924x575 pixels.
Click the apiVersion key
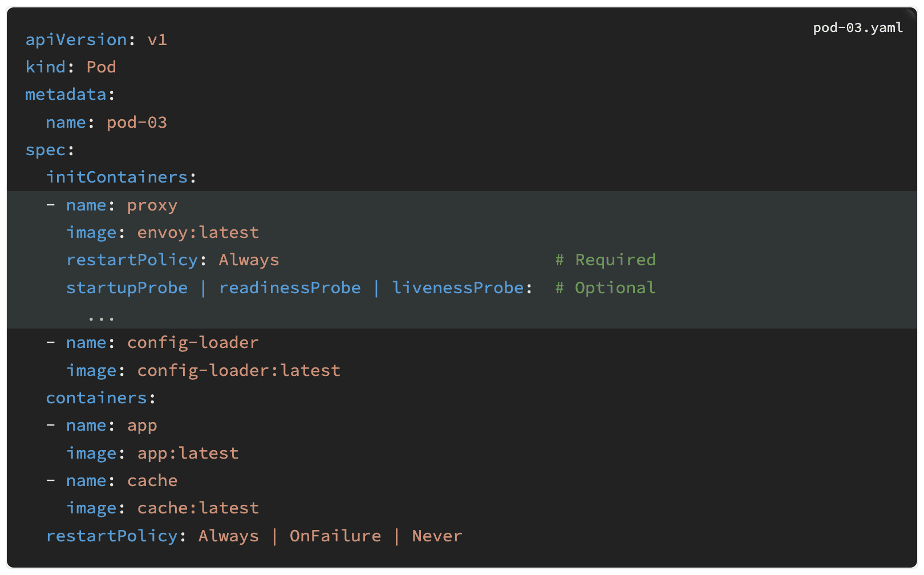(x=76, y=40)
